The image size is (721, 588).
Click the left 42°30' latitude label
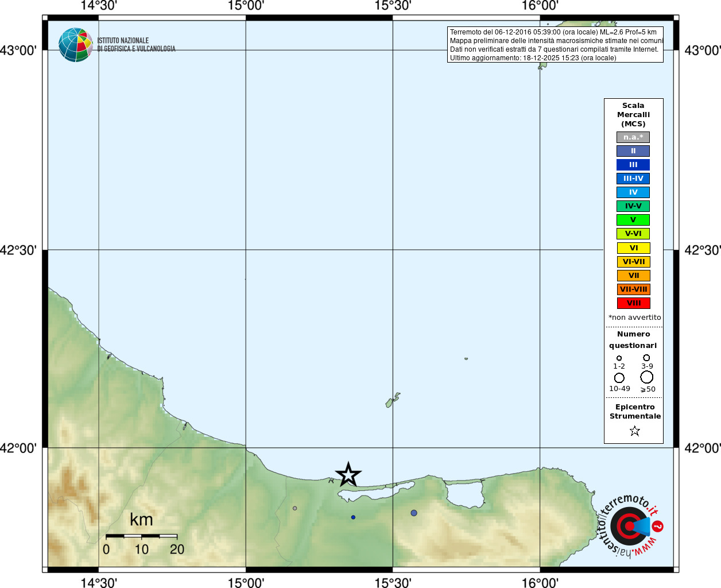point(18,250)
